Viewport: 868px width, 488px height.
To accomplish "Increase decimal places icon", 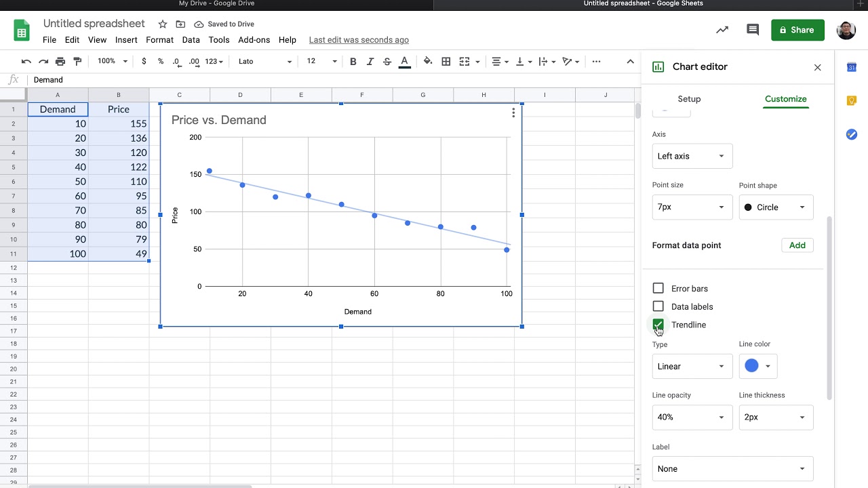I will click(x=194, y=61).
